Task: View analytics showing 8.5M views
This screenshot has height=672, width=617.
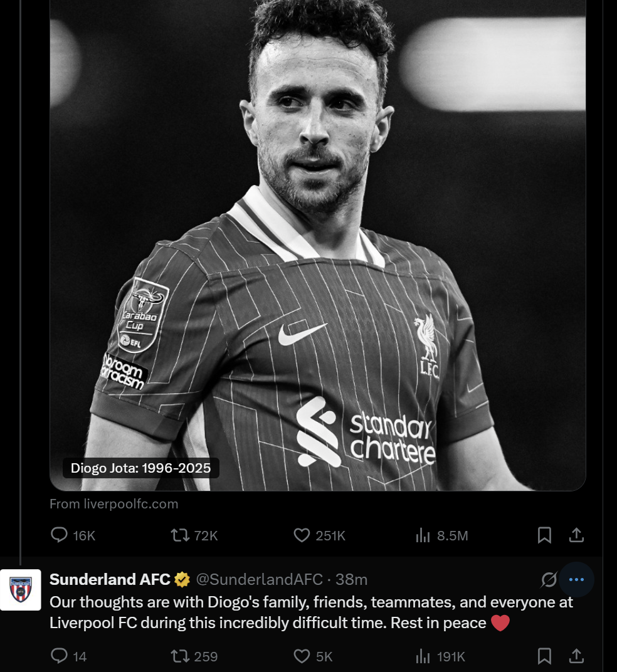Action: 441,535
